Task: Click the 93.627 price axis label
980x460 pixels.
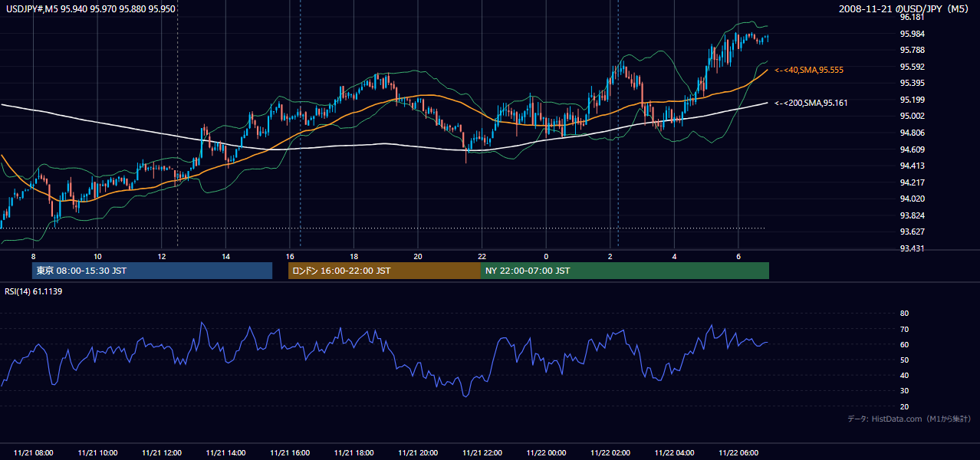Action: [912, 232]
